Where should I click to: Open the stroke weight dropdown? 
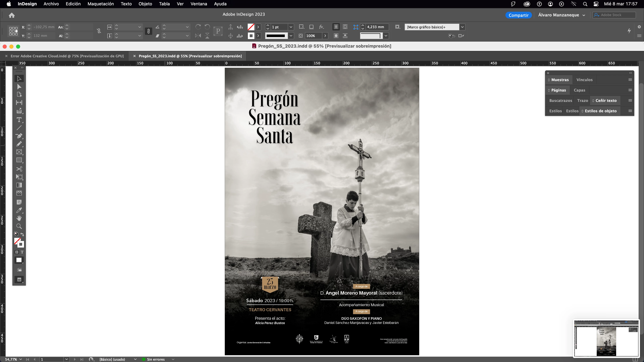pyautogui.click(x=291, y=27)
